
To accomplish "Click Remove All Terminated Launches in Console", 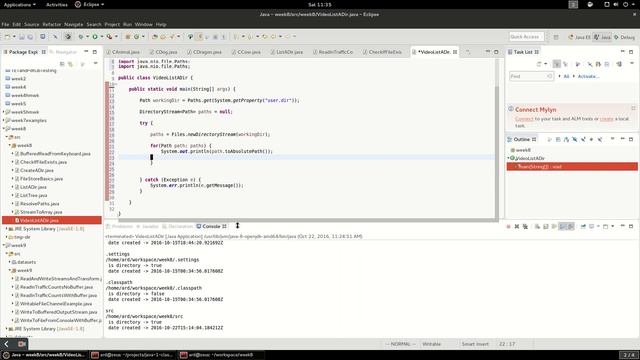I will point(525,226).
